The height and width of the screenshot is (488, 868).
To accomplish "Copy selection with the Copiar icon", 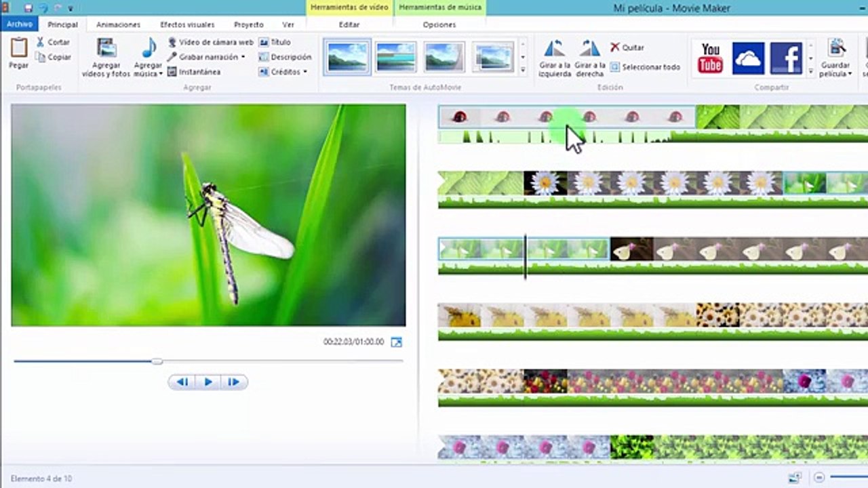I will click(x=53, y=57).
